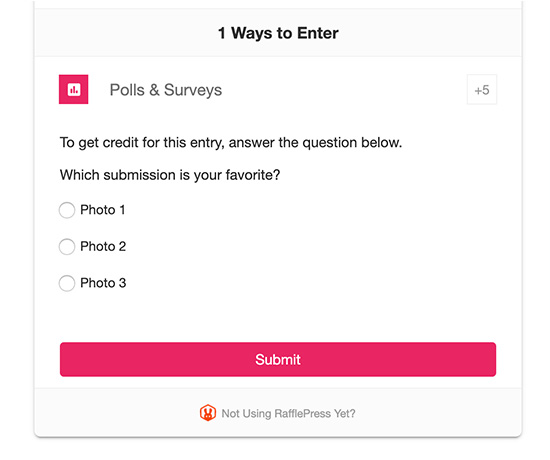Click the word 'Surveys' in the entry title

[x=193, y=91]
